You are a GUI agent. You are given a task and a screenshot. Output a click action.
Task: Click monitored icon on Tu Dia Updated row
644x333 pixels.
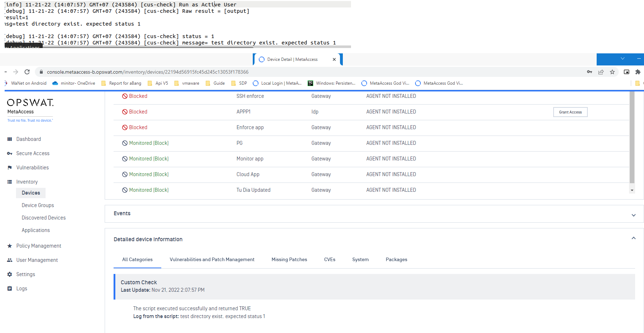click(x=125, y=190)
